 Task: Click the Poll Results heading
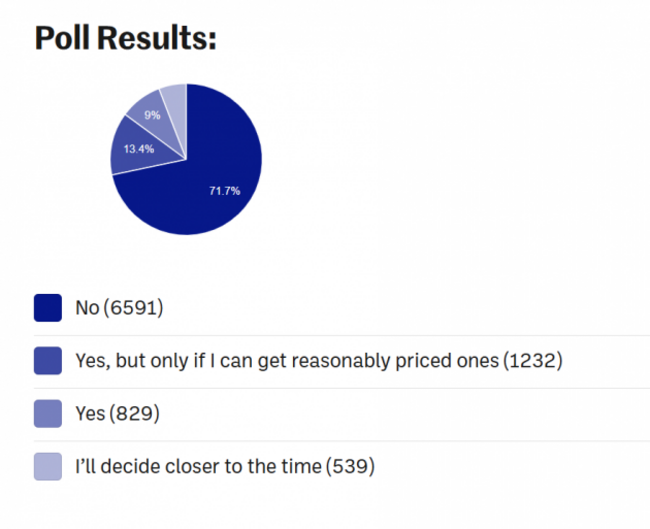tap(125, 38)
